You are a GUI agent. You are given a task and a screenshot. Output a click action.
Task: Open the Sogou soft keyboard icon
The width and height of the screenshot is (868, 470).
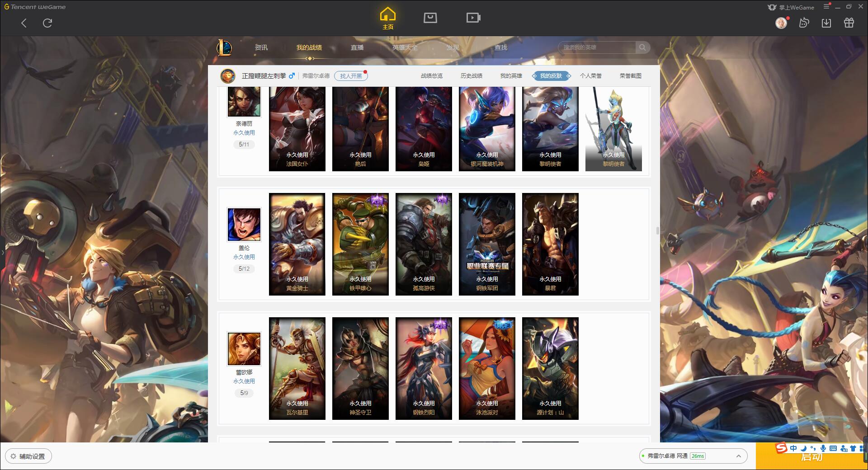833,448
